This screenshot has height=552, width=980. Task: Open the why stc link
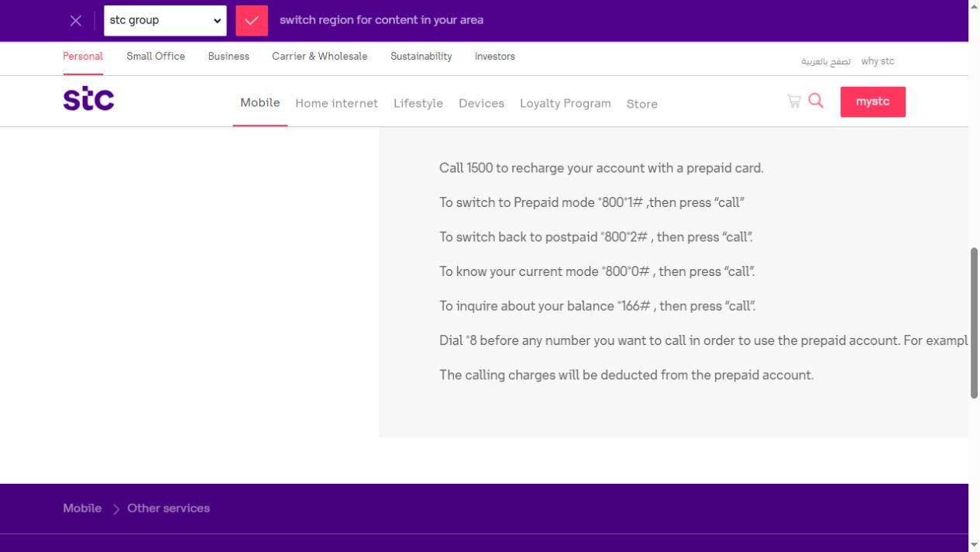pos(878,61)
